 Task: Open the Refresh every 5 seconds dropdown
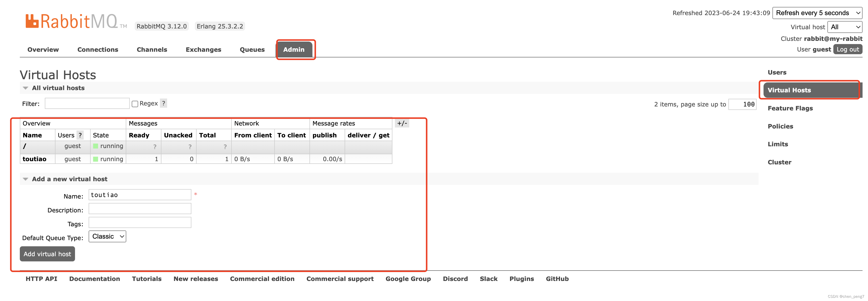tap(817, 13)
